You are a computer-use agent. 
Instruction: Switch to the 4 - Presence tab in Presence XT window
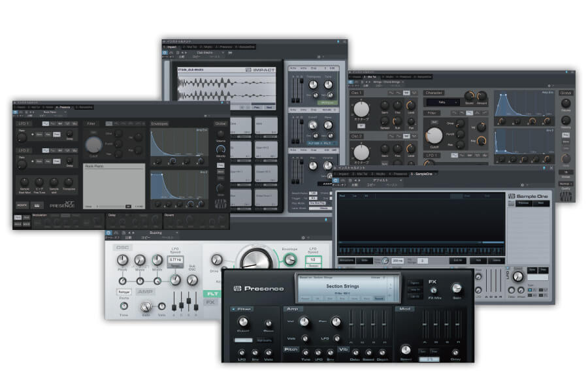pos(64,107)
